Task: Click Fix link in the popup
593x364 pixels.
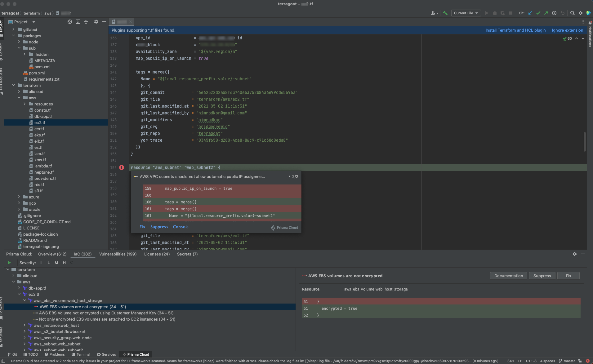Action: tap(142, 227)
